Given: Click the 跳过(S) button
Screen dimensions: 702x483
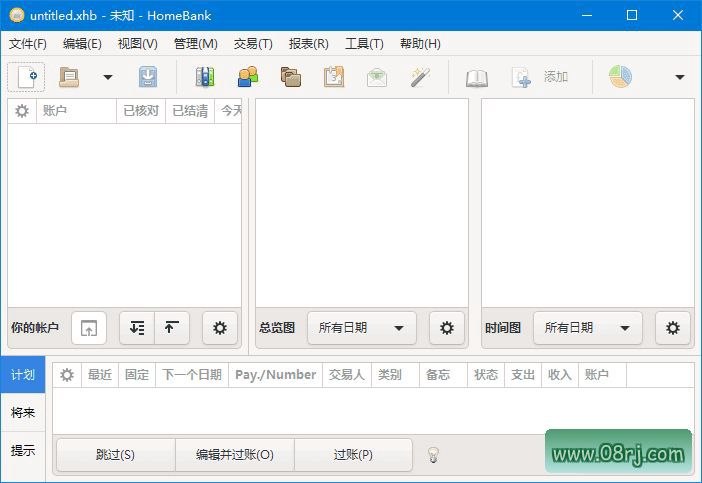Looking at the screenshot, I should [x=116, y=455].
